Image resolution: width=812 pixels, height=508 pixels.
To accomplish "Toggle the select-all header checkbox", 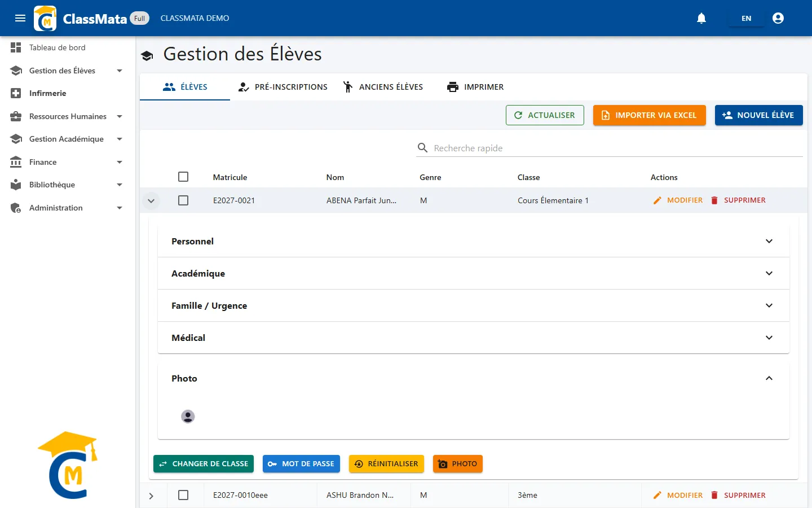I will pos(183,177).
